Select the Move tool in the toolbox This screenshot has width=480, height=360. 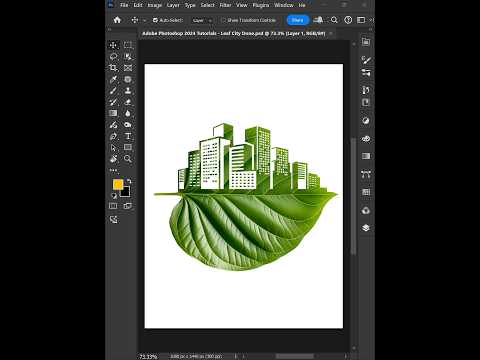pos(113,45)
